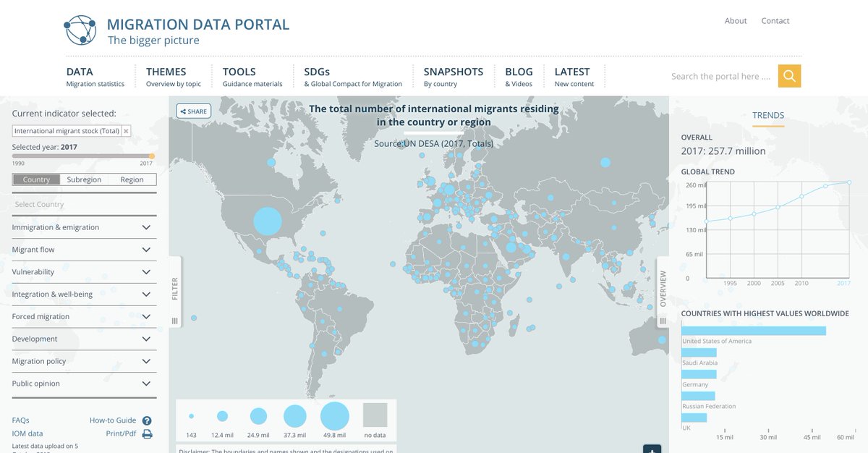868x453 pixels.
Task: Remove the International migrant stock indicator chip
Action: coord(126,132)
